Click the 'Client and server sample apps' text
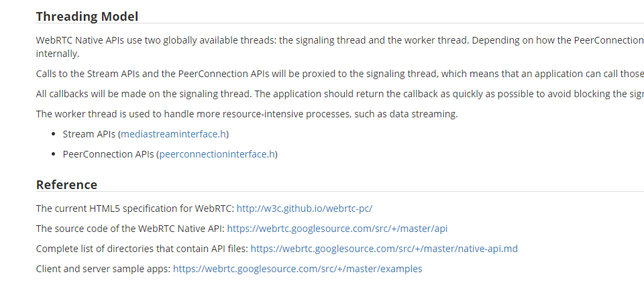The height and width of the screenshot is (299, 644). (x=103, y=269)
